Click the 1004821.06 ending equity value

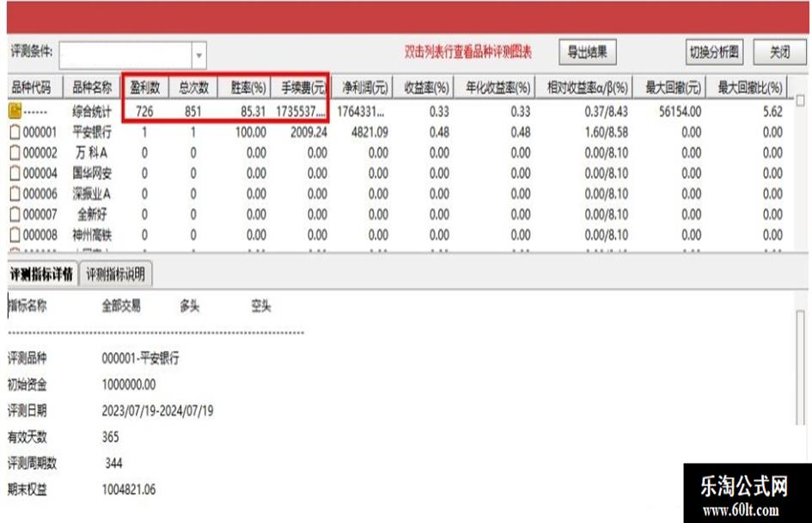pyautogui.click(x=128, y=490)
